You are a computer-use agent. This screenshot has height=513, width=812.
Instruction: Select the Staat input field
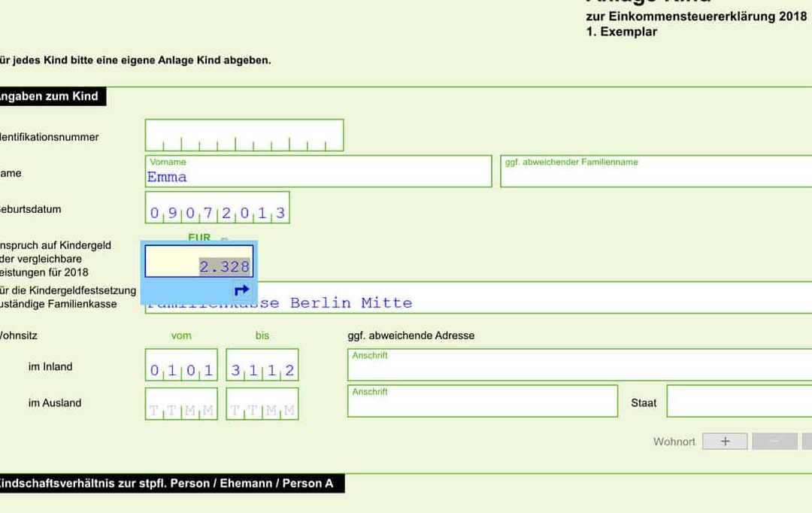739,401
